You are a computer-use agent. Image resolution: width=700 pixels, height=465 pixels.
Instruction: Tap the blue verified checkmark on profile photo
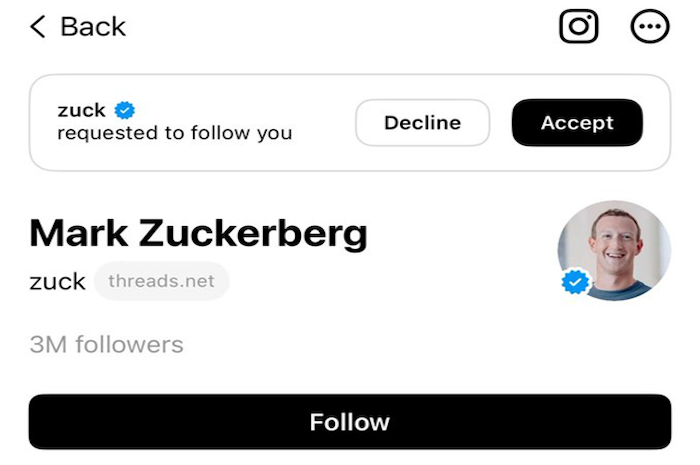click(574, 283)
